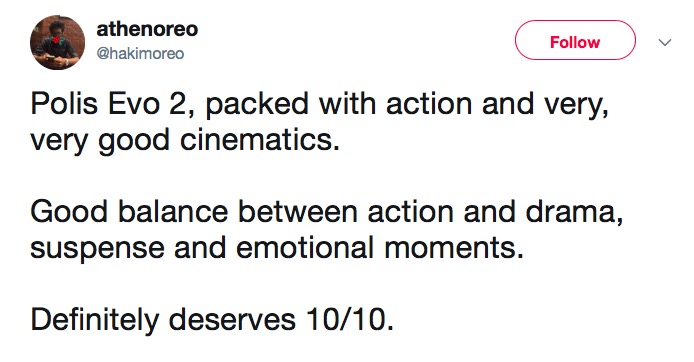The image size is (694, 362).
Task: Click the 'emotional moments.' text
Action: coord(379,247)
